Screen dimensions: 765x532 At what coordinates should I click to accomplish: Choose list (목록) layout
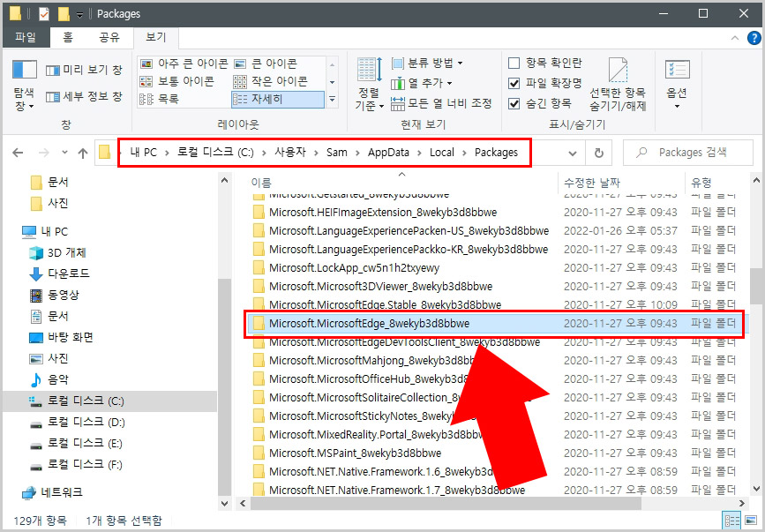coord(160,100)
